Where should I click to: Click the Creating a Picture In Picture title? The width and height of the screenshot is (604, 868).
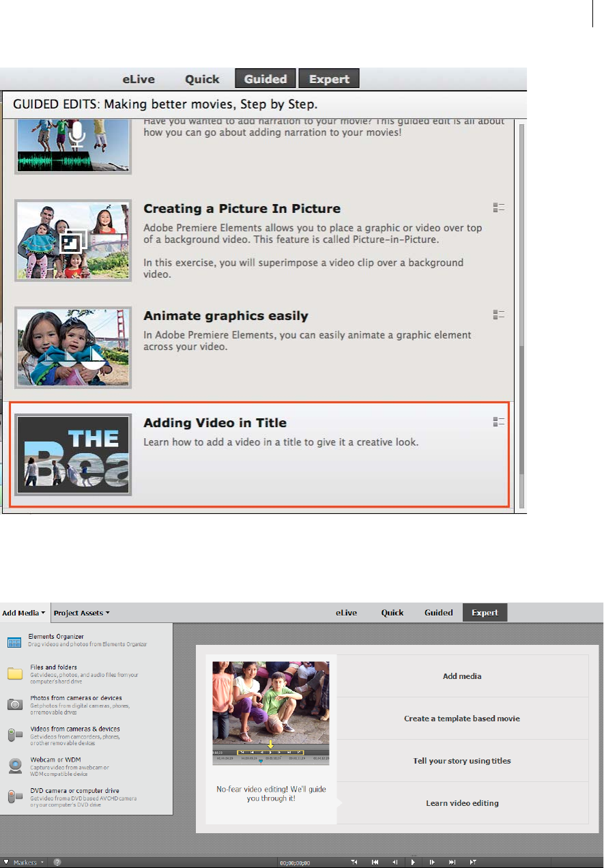[x=242, y=209]
